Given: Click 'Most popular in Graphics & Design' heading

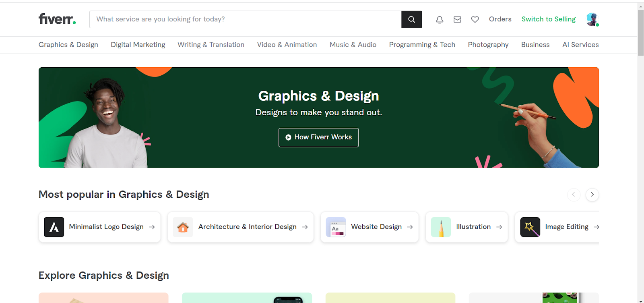Looking at the screenshot, I should [124, 195].
